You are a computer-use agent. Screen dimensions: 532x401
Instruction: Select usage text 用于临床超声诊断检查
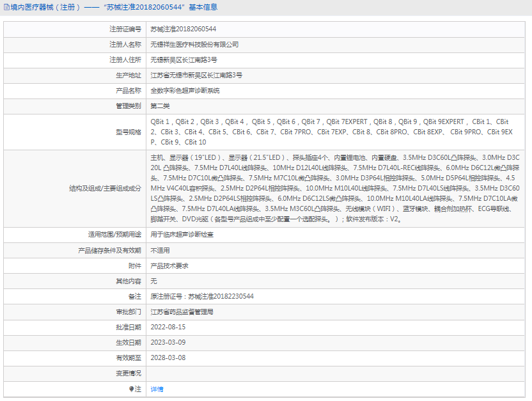[x=182, y=235]
